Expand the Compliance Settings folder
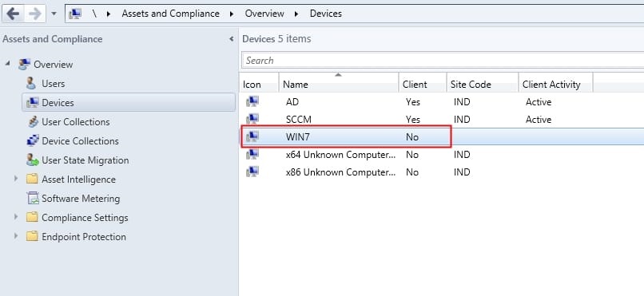The image size is (644, 296). click(16, 217)
